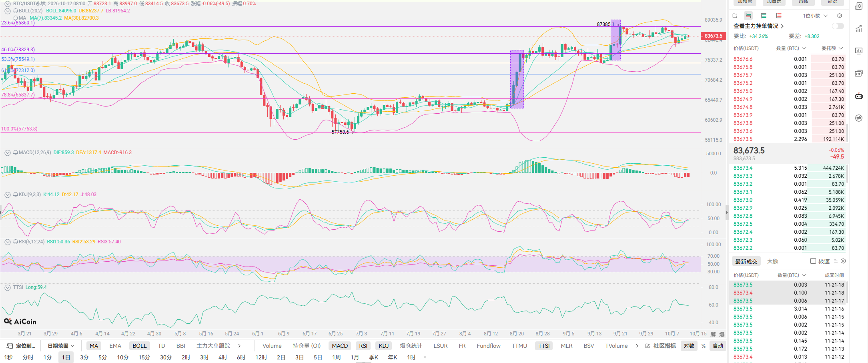Open the robot assistant icon in right sidebar
The height and width of the screenshot is (363, 868).
click(859, 96)
